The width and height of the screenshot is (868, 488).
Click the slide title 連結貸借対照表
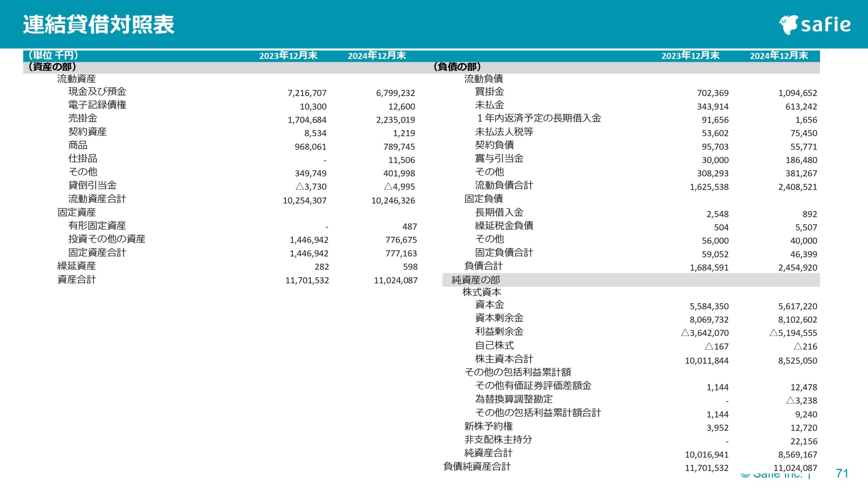pyautogui.click(x=99, y=25)
